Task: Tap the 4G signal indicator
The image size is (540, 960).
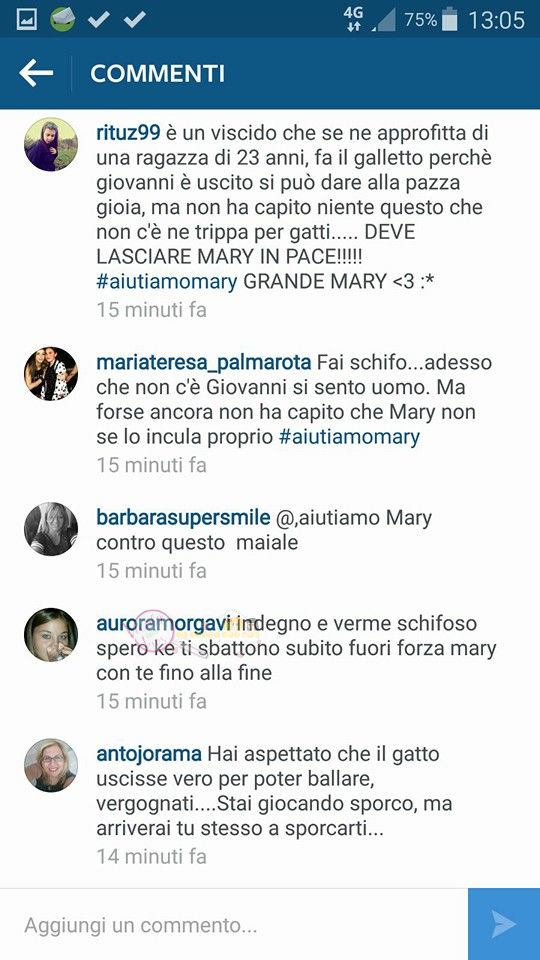Action: pos(353,20)
